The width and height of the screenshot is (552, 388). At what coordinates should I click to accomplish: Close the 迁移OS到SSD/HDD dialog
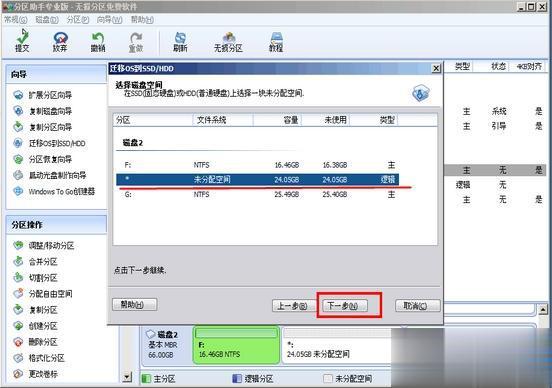[436, 68]
